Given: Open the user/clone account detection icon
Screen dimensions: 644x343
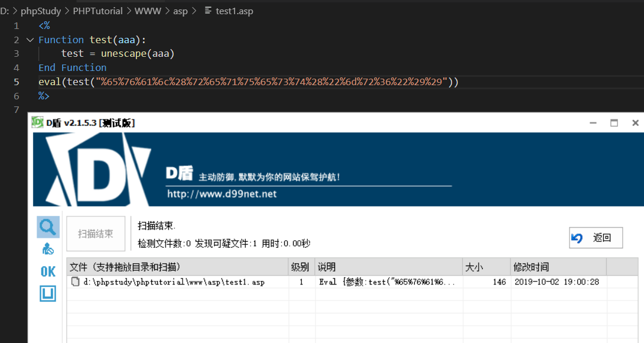Looking at the screenshot, I should (x=48, y=249).
